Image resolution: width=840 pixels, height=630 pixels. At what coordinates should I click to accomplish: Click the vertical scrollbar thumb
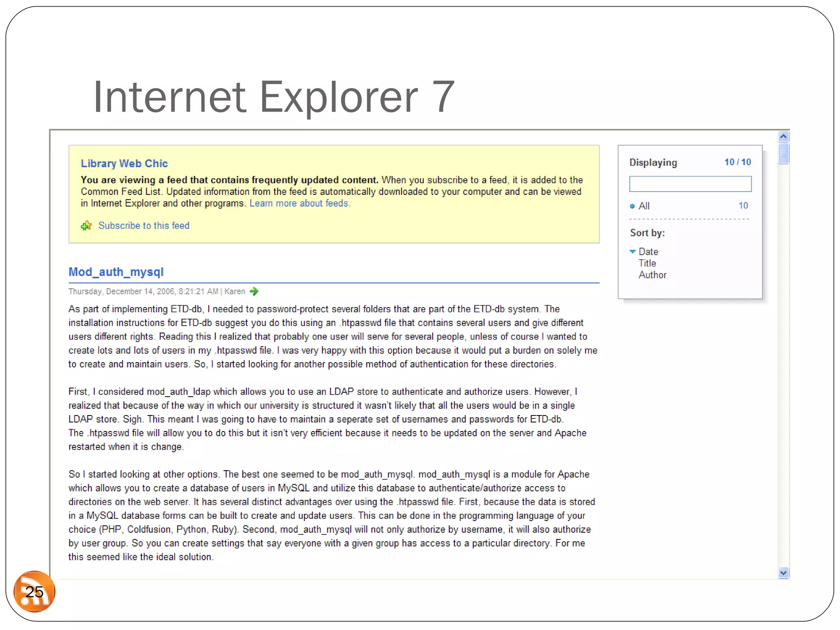pyautogui.click(x=783, y=153)
